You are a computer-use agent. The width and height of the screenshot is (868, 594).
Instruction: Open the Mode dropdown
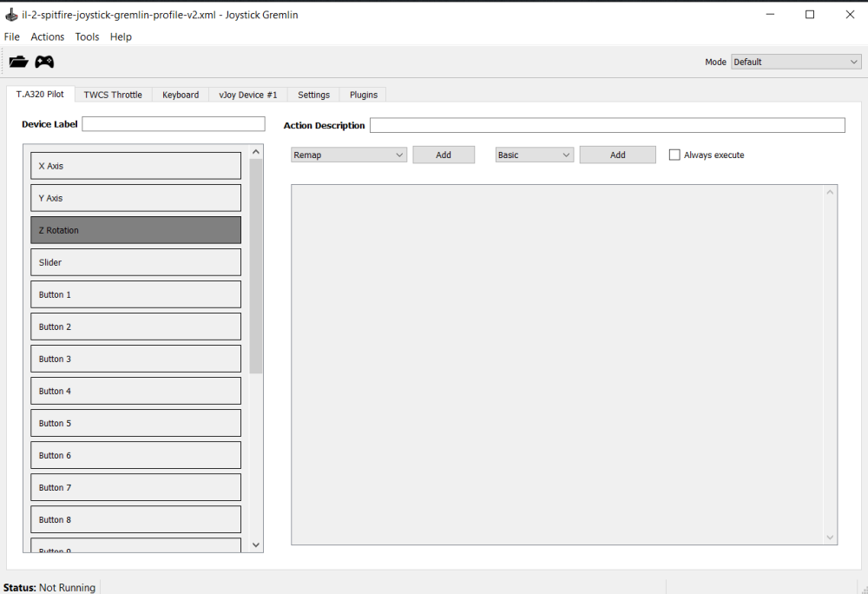point(795,62)
